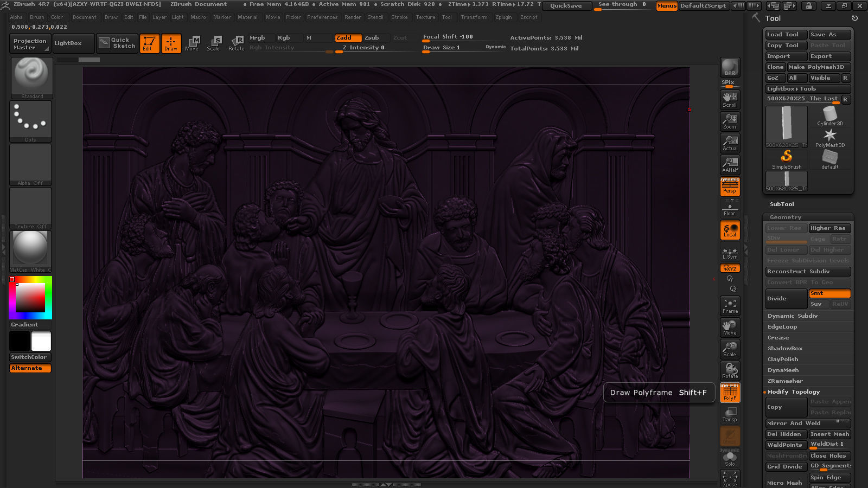Toggle the Floor grid
This screenshot has width=868, height=488.
tap(730, 208)
